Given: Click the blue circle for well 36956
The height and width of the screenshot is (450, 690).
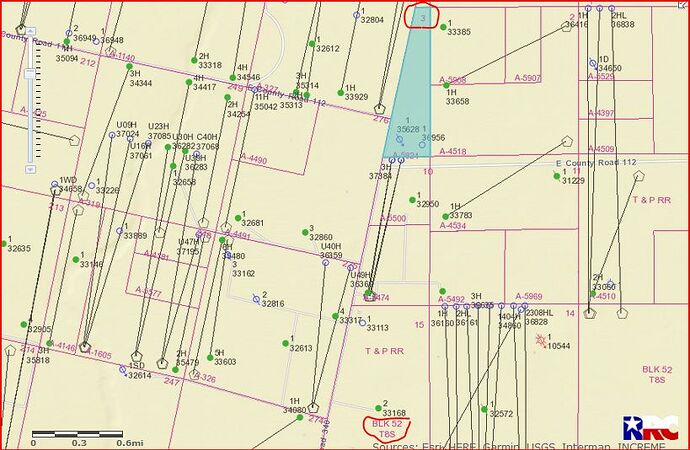Looking at the screenshot, I should pyautogui.click(x=422, y=145).
